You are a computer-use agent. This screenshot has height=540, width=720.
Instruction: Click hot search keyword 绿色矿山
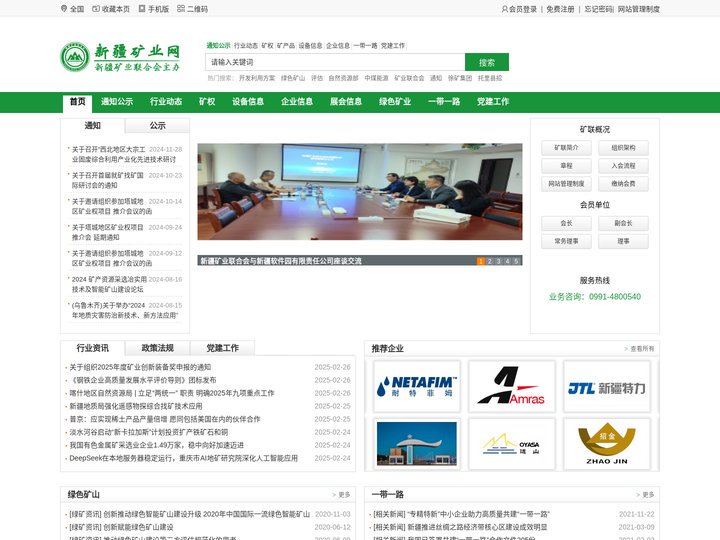pyautogui.click(x=293, y=78)
